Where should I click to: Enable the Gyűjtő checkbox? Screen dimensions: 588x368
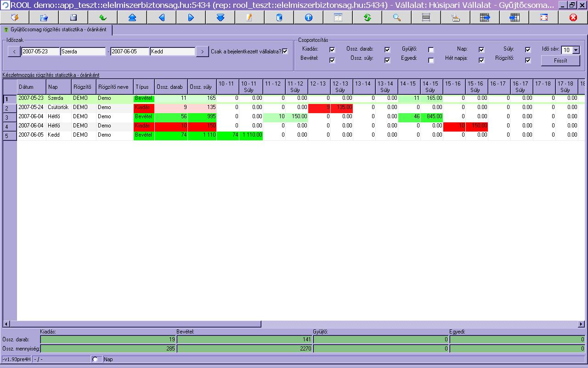coord(431,50)
